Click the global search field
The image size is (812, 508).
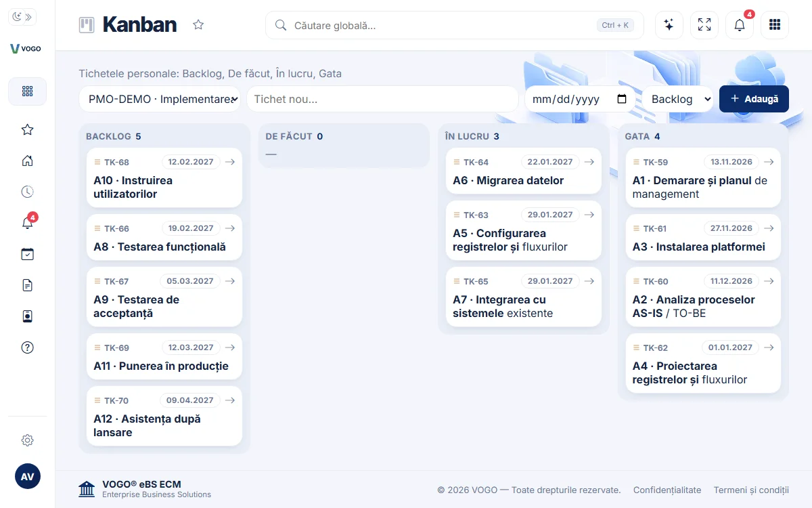click(455, 25)
